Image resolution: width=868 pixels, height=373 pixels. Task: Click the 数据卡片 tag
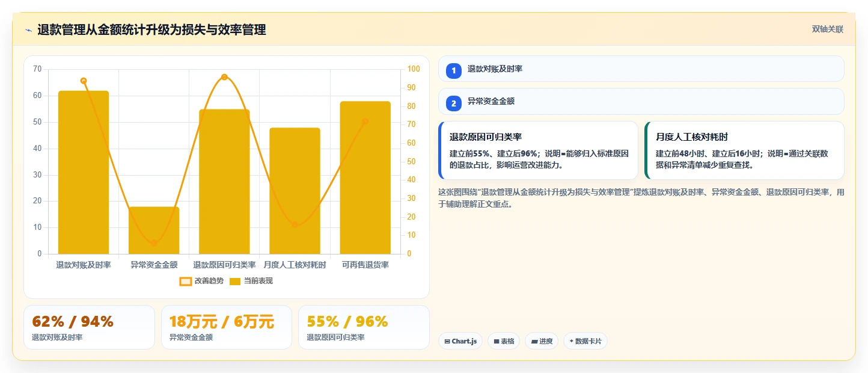[585, 341]
